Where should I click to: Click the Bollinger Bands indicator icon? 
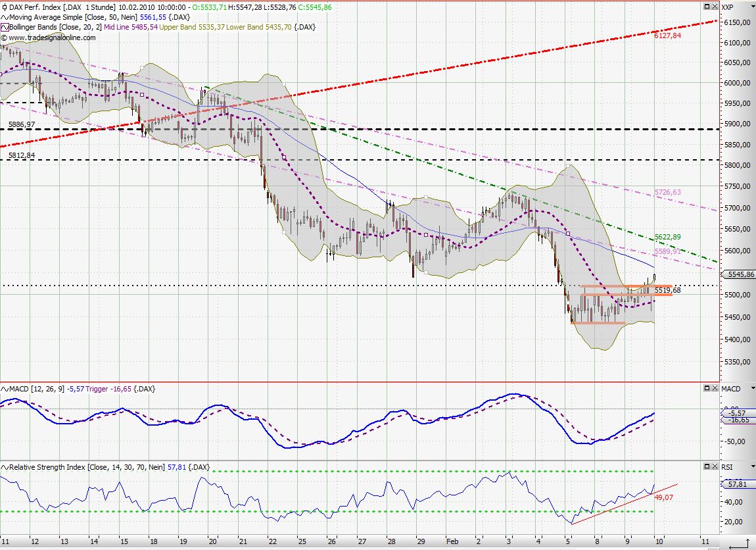click(5, 28)
